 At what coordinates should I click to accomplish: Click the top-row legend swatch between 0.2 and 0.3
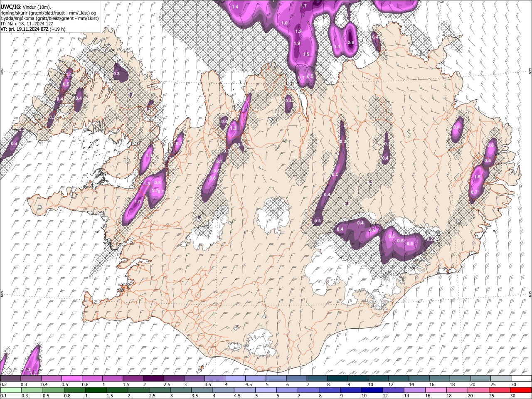point(10,379)
